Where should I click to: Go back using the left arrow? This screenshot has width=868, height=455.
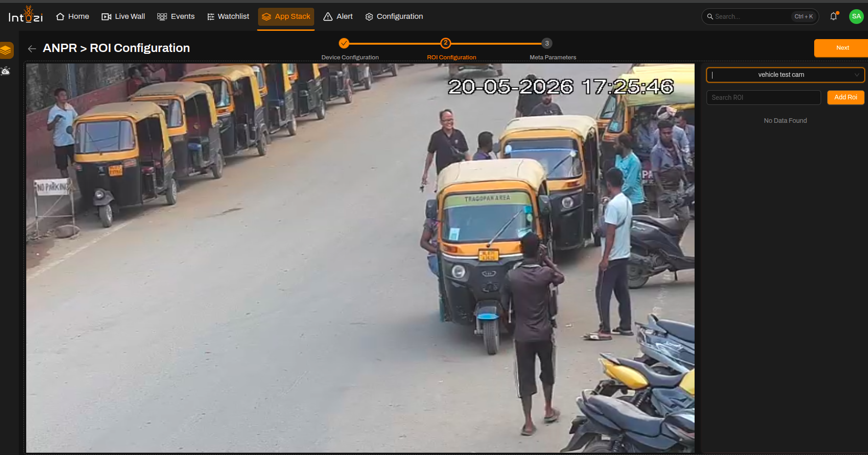pos(32,49)
